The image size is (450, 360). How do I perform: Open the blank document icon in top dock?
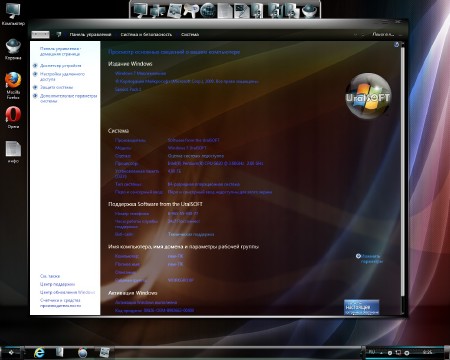225,10
